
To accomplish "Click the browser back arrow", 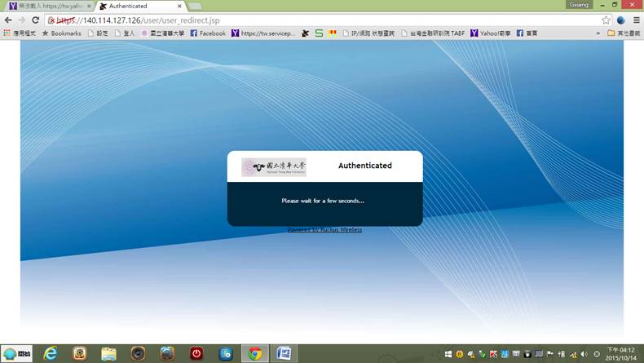I will [x=8, y=20].
